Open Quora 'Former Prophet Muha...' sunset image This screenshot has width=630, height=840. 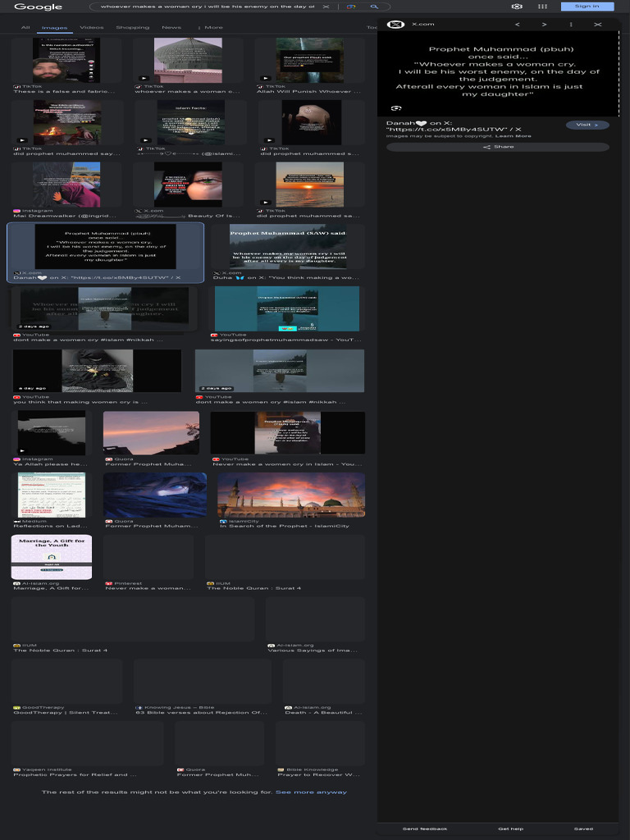151,438
